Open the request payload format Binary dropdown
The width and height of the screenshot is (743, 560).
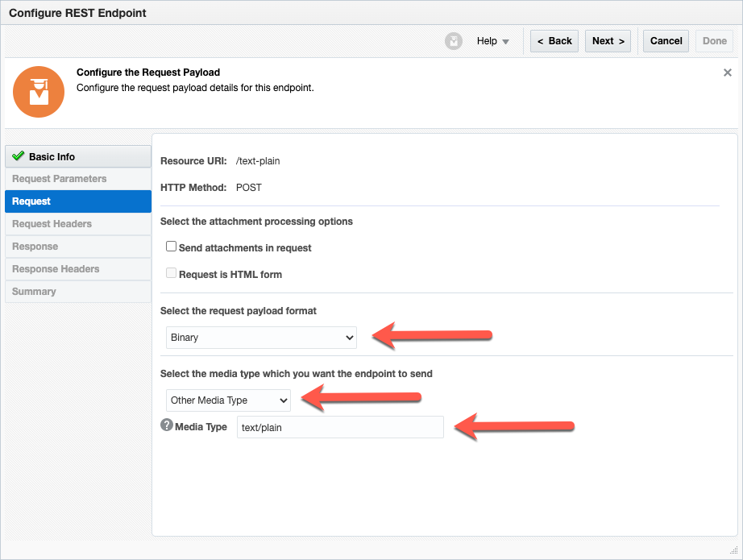(261, 338)
